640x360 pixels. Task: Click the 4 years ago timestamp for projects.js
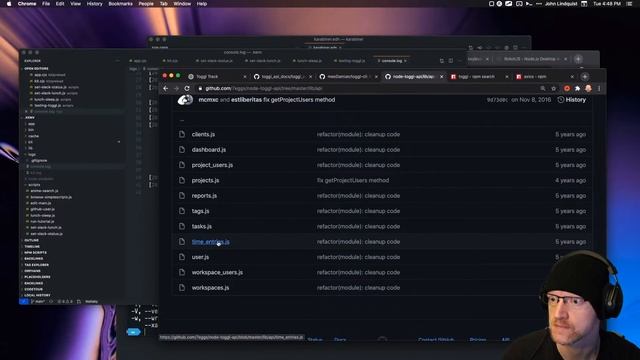pyautogui.click(x=570, y=180)
